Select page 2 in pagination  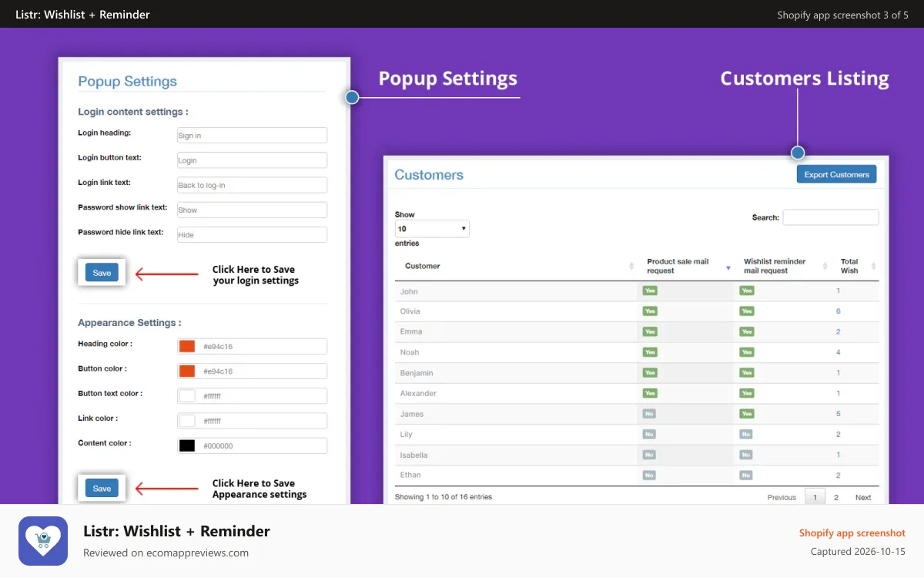coord(836,497)
